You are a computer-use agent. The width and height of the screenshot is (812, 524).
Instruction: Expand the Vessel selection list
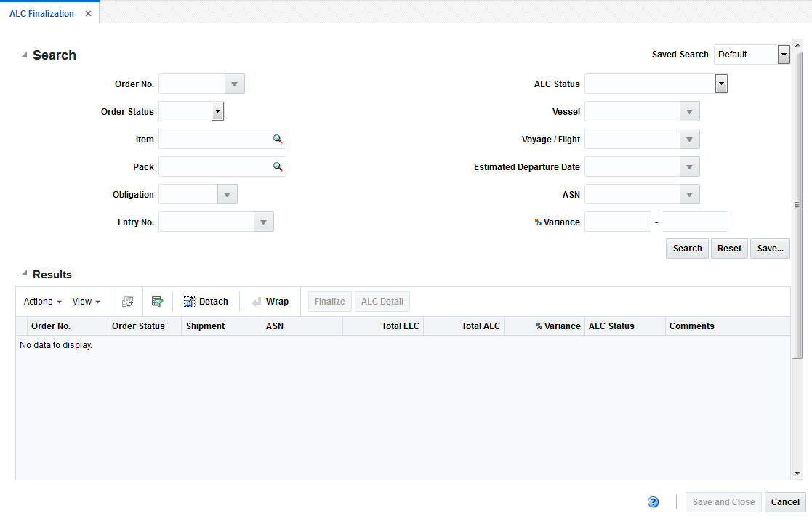(x=689, y=111)
